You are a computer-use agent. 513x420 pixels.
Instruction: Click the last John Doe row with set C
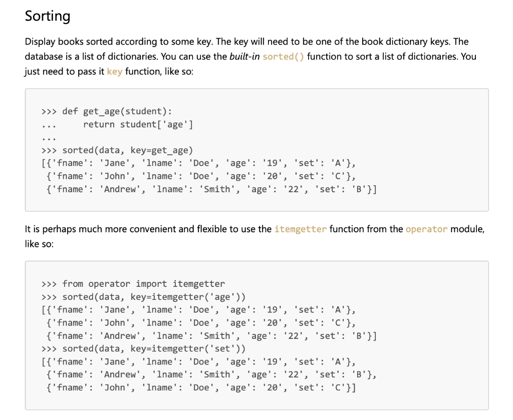pyautogui.click(x=201, y=387)
